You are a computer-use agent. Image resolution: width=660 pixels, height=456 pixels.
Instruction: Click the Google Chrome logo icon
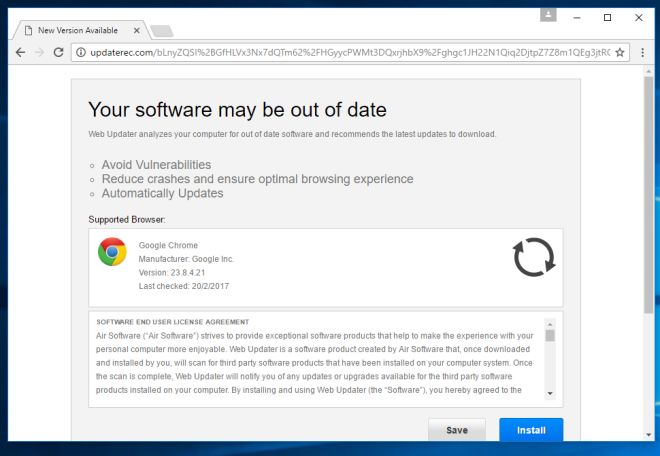(112, 252)
